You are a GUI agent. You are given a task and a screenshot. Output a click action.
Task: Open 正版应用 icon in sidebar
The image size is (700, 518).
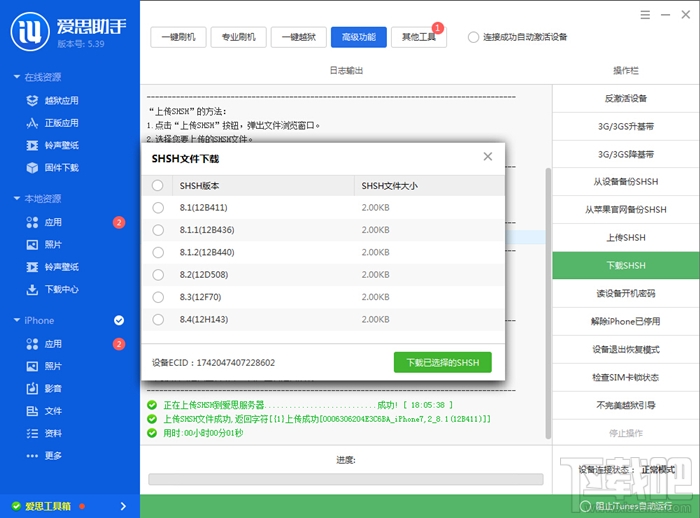[32, 123]
